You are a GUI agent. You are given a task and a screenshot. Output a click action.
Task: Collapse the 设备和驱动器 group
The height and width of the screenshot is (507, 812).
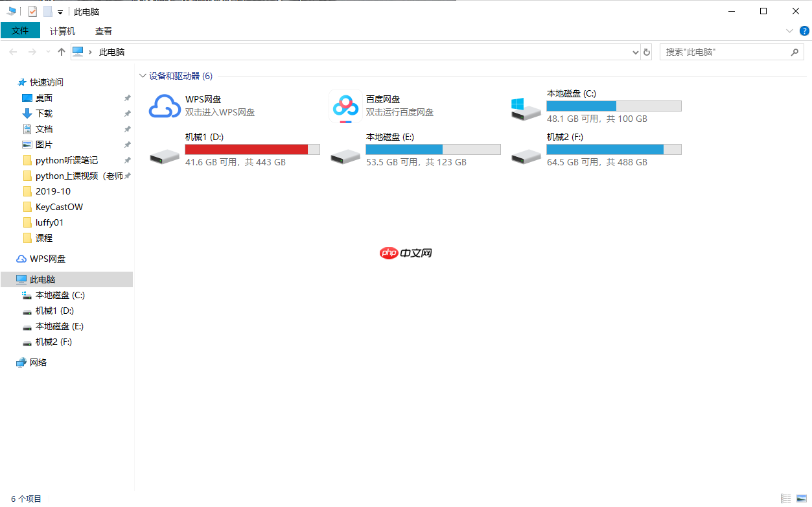coord(143,76)
